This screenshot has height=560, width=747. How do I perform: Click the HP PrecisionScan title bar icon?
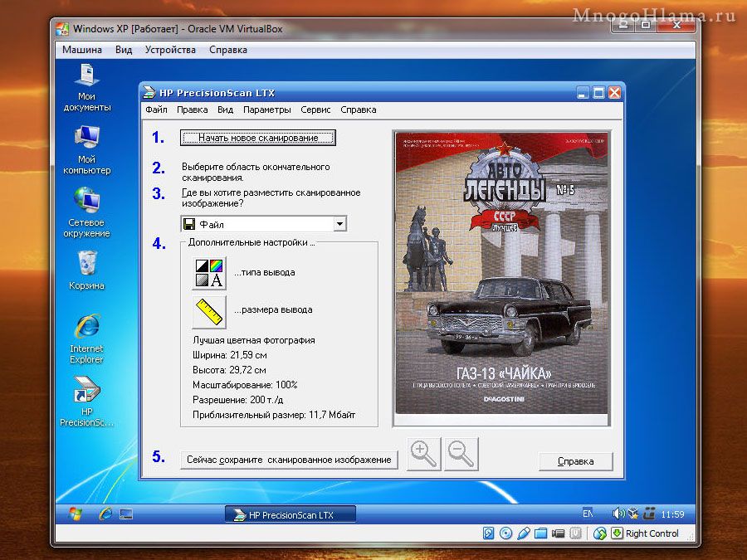pos(149,92)
